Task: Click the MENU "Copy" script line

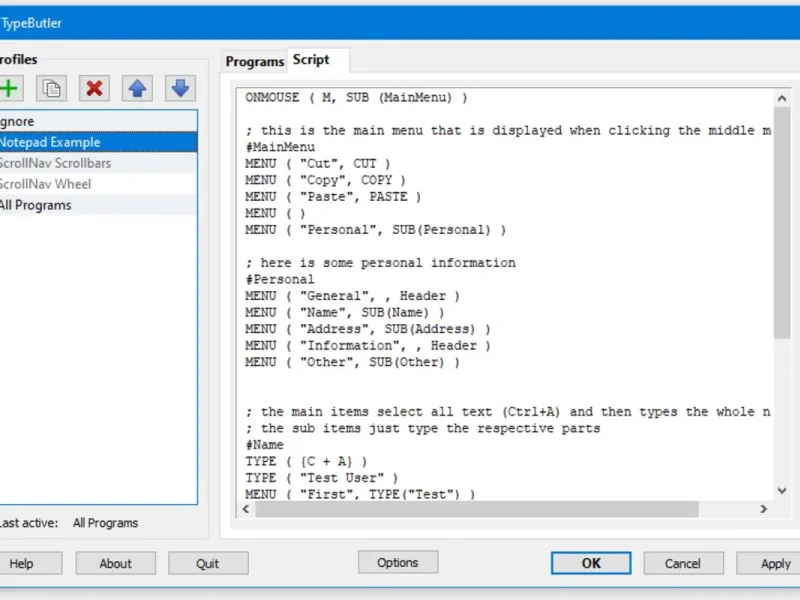Action: tap(325, 180)
